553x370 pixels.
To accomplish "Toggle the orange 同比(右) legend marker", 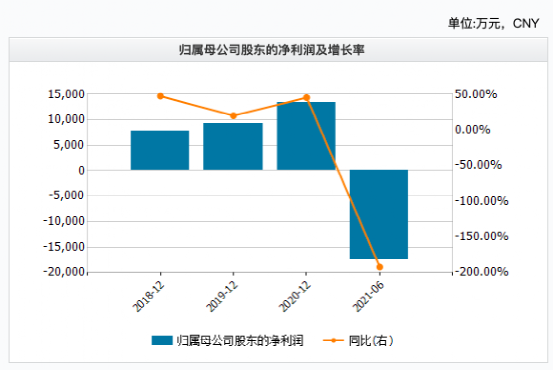I will click(333, 340).
